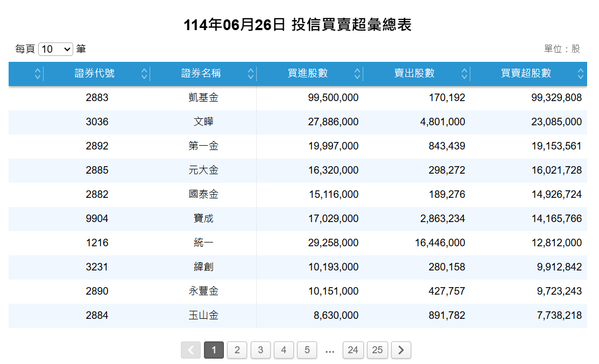The height and width of the screenshot is (364, 599).
Task: Jump to page 5
Action: [307, 350]
